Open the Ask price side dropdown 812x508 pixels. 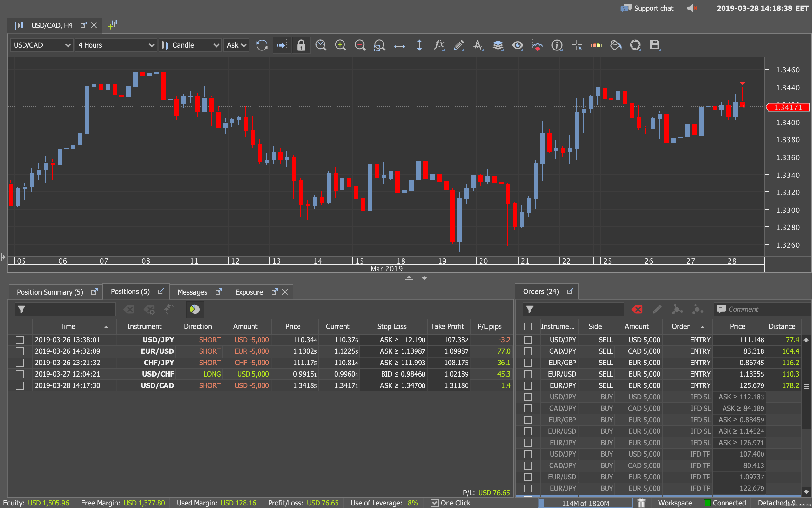tap(236, 45)
